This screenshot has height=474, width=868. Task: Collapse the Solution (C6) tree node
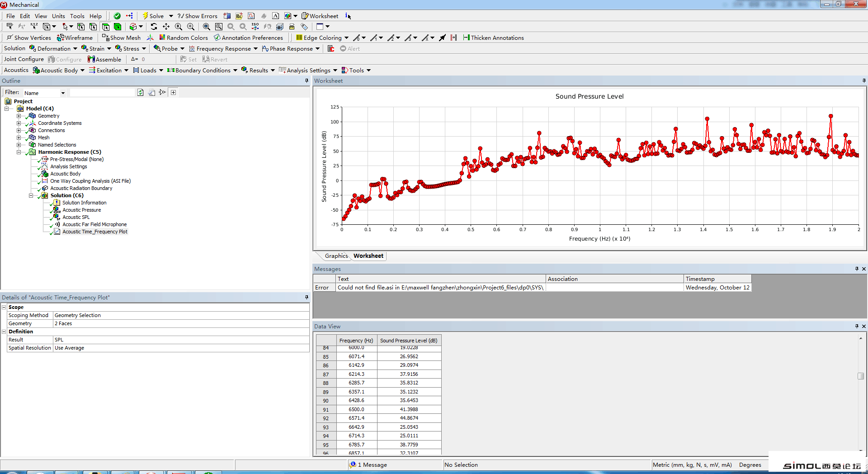31,195
